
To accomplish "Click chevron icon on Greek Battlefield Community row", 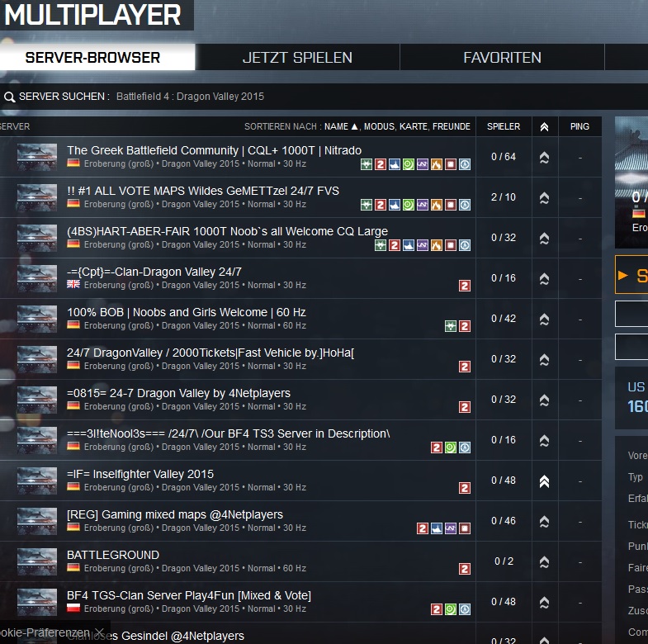I will click(x=544, y=158).
